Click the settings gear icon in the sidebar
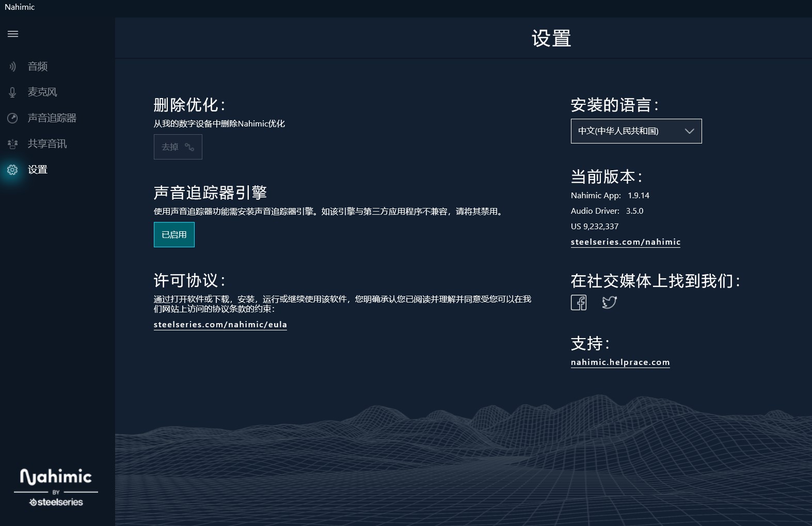The width and height of the screenshot is (812, 526). (x=12, y=170)
